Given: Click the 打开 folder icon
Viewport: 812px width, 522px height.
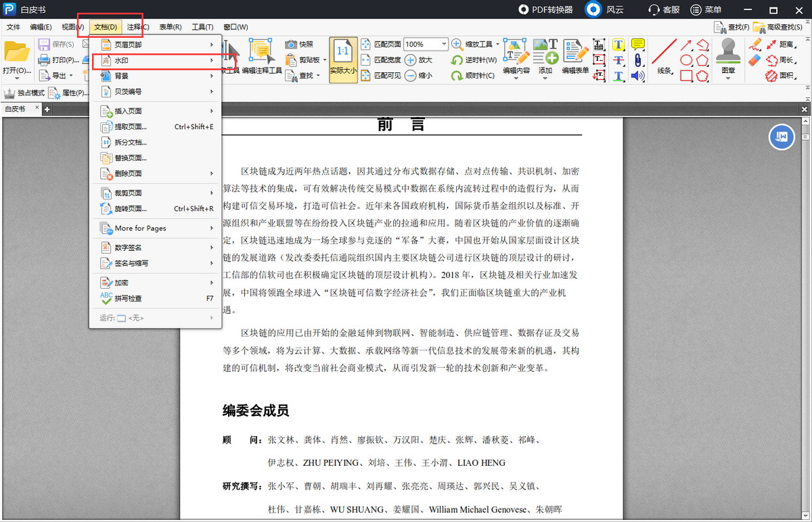Looking at the screenshot, I should coord(17,51).
